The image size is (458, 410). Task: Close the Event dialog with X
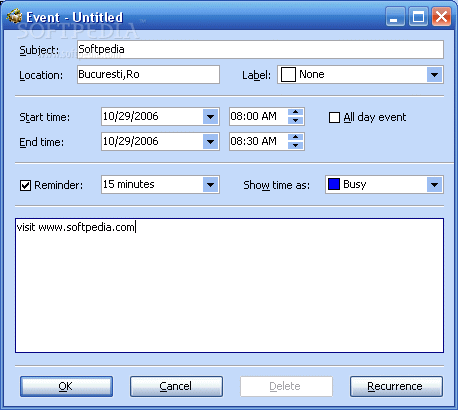point(441,16)
